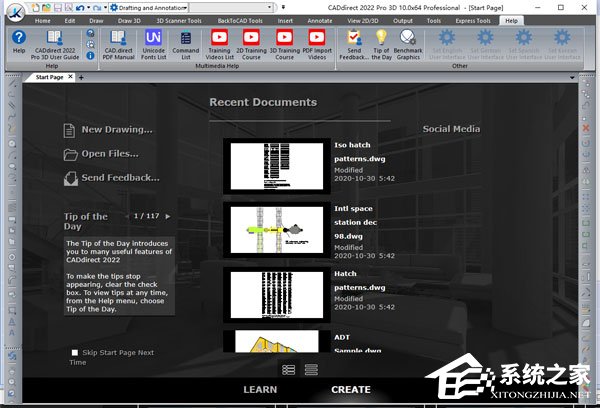Switch to the Annotate ribbon tab
The width and height of the screenshot is (600, 408).
[x=320, y=21]
